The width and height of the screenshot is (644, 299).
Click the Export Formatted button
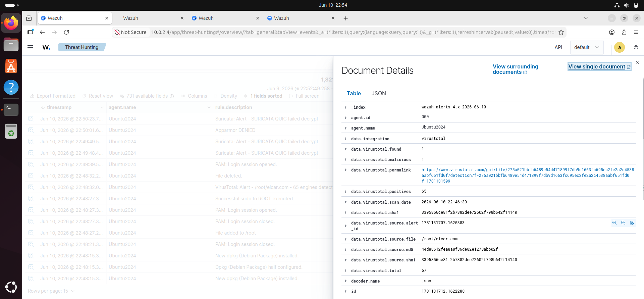click(53, 96)
